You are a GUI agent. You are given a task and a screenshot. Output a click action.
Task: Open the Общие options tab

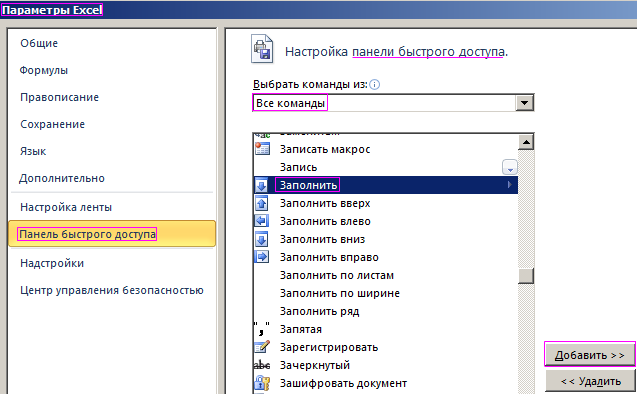[39, 43]
